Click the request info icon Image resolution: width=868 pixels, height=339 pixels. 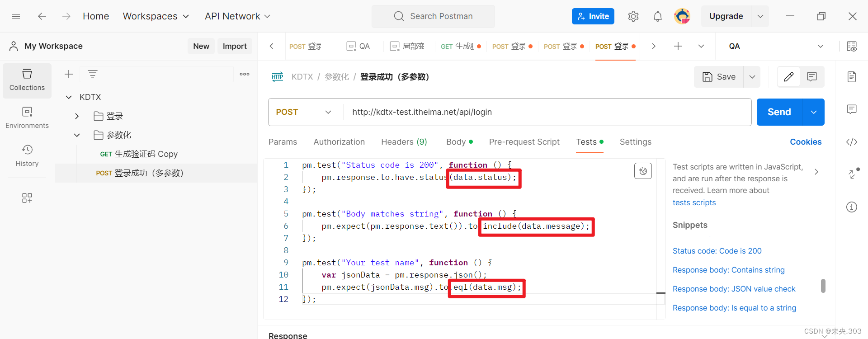pos(852,207)
